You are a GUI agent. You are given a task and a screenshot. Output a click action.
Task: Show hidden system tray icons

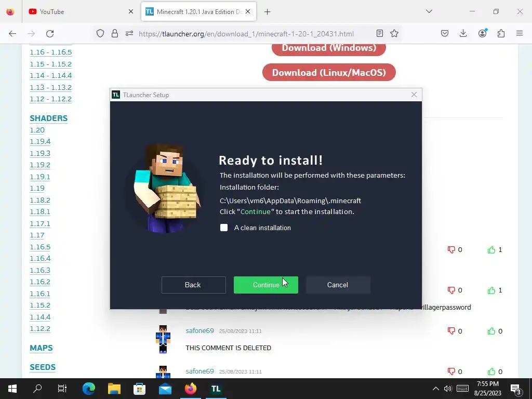tap(436, 389)
